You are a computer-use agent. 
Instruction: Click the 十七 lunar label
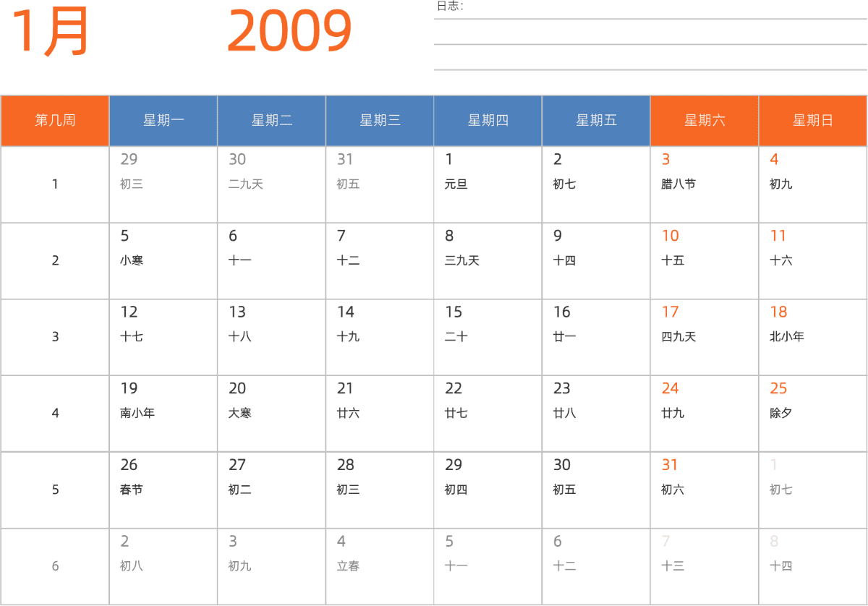pos(132,337)
